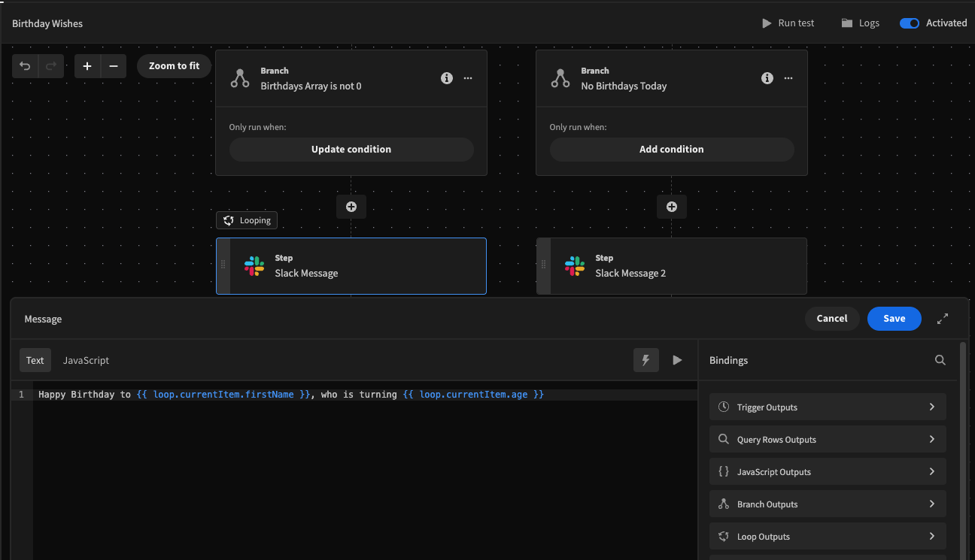Zoom in with the plus button
Viewport: 975px width, 560px height.
(87, 66)
